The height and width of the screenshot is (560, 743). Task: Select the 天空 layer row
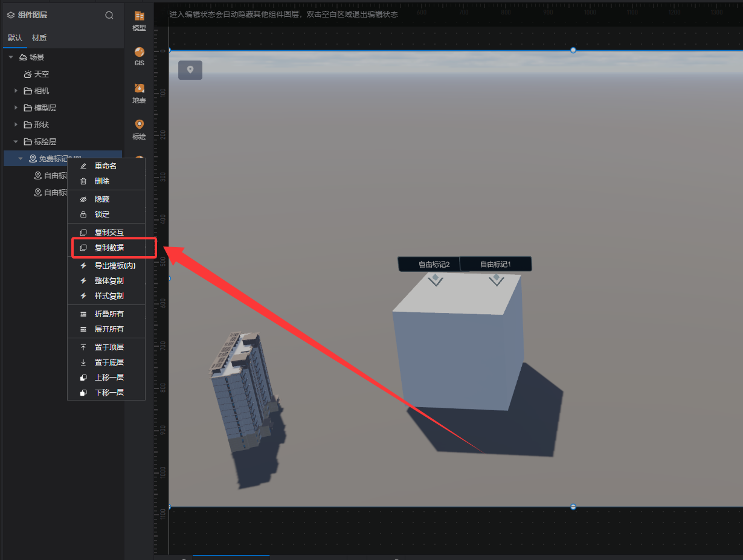point(63,74)
